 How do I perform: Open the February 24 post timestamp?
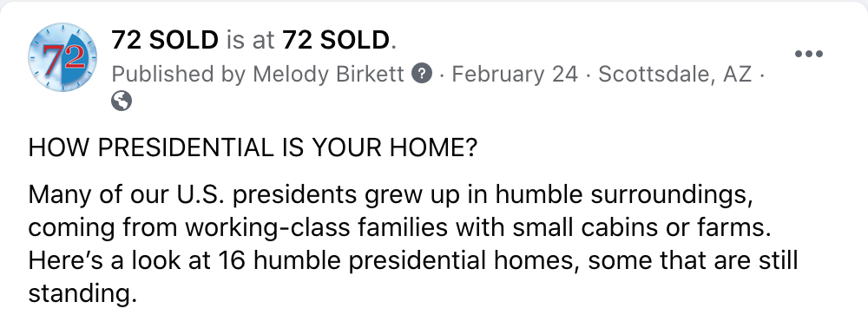pos(515,74)
